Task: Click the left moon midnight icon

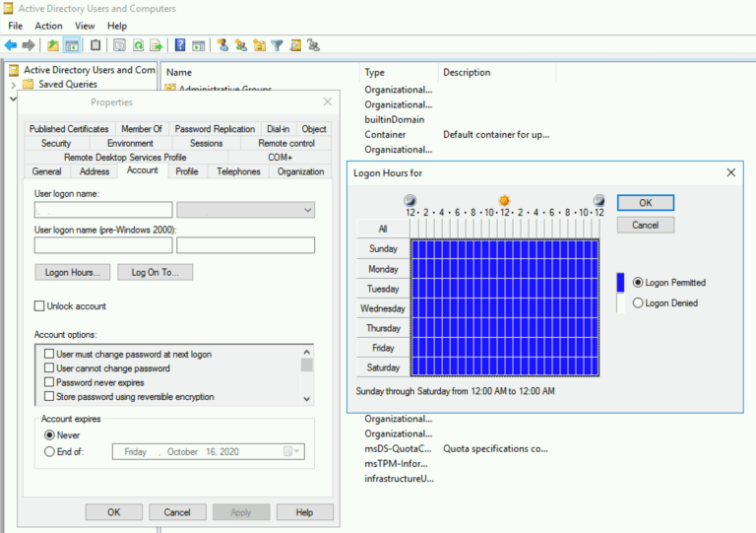Action: click(x=409, y=200)
